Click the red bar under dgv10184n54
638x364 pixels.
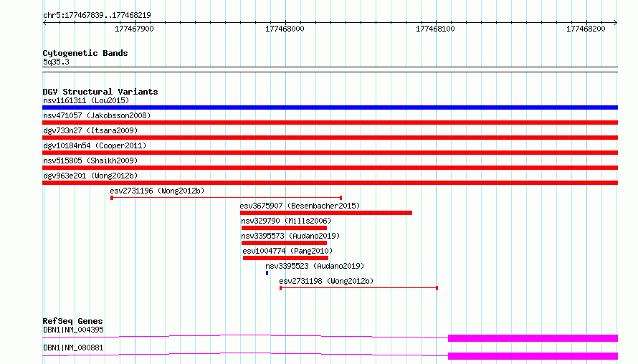330,153
